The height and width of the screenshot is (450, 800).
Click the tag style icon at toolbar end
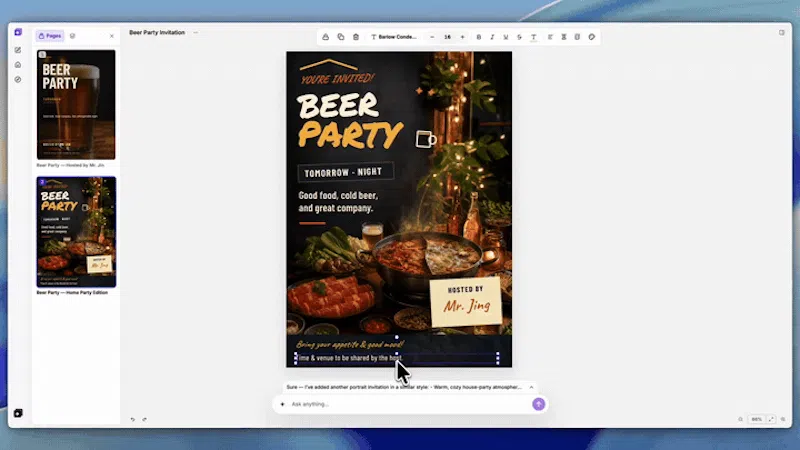click(592, 37)
